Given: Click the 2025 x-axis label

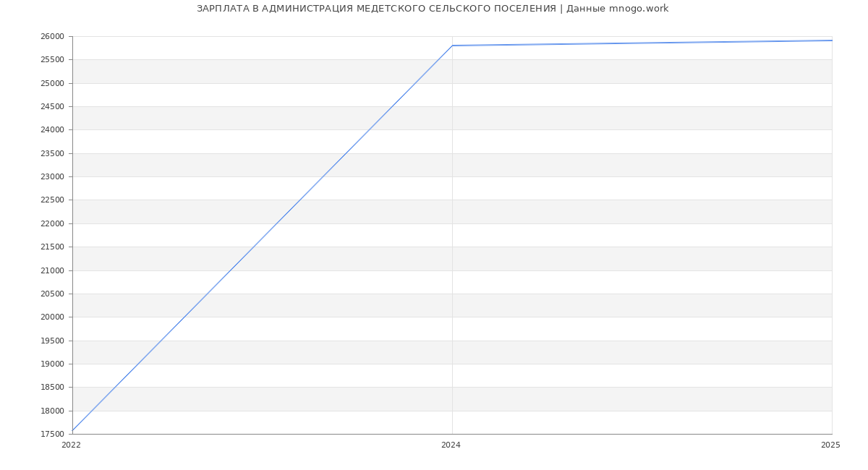Looking at the screenshot, I should (830, 445).
